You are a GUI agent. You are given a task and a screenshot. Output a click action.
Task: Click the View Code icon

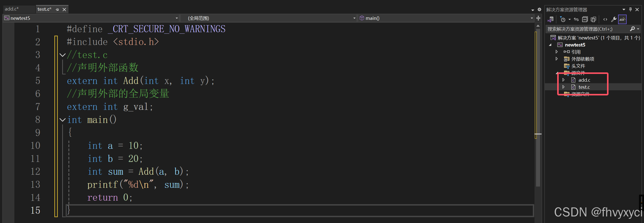[605, 19]
